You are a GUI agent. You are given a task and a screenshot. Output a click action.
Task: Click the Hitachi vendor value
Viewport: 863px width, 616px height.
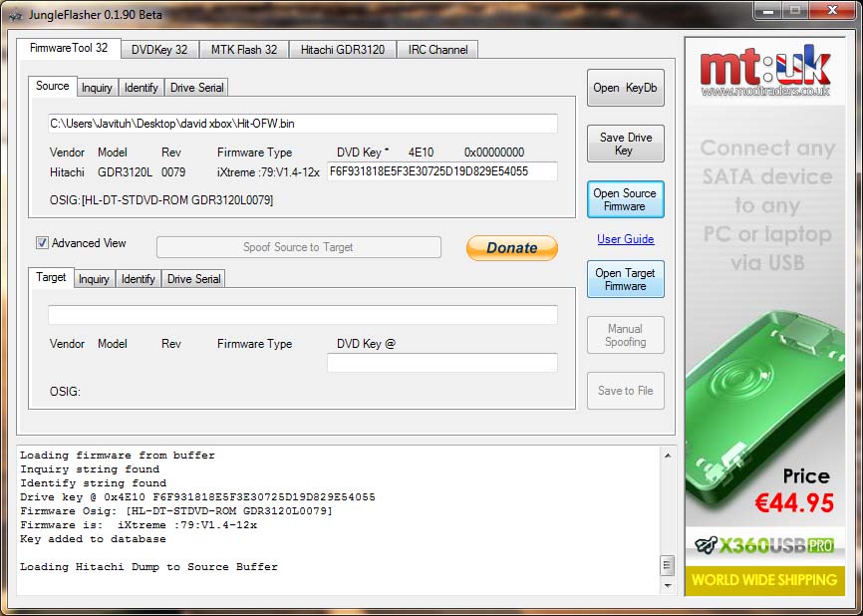point(67,172)
